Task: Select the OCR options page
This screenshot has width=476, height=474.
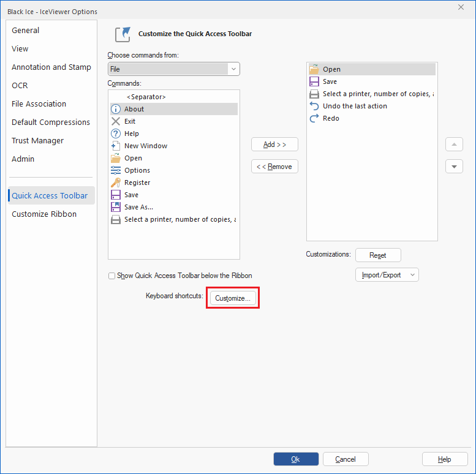Action: pos(20,86)
